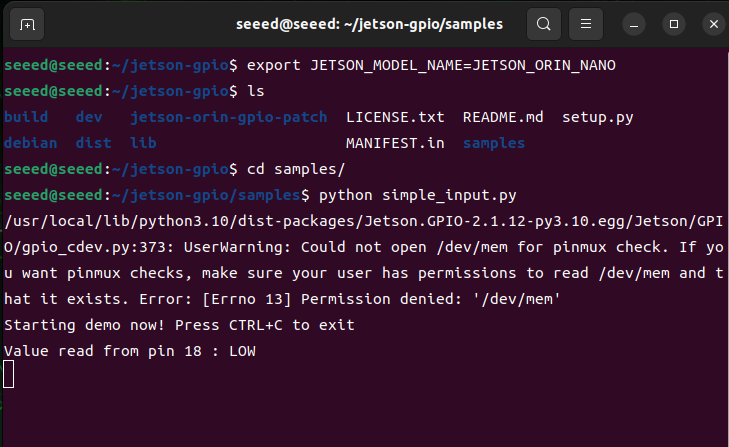Open the terminal search tool

[543, 24]
